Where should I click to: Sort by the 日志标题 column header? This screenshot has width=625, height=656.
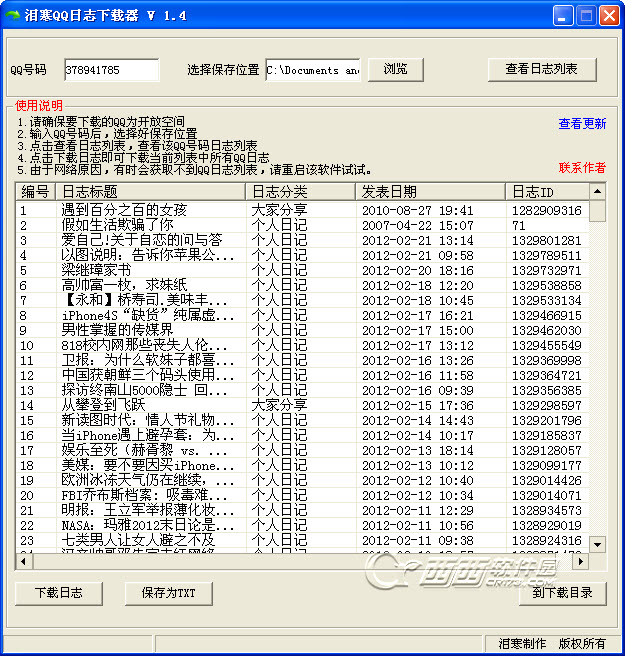click(x=150, y=192)
